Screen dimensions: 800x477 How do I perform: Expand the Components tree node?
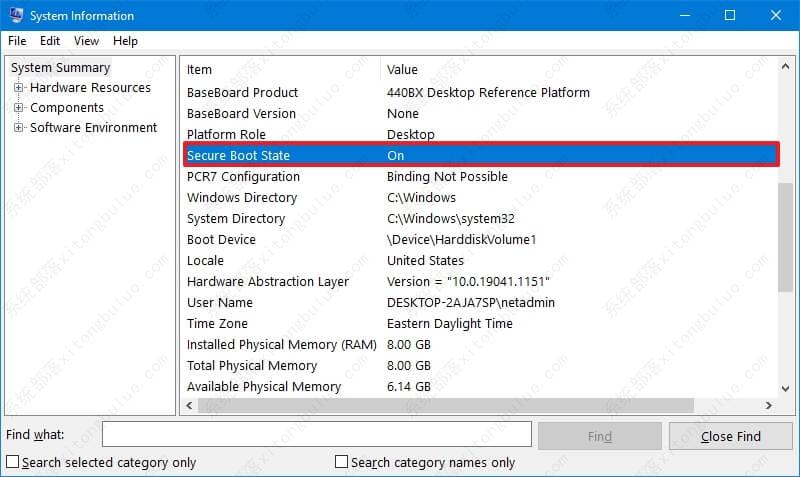click(19, 108)
